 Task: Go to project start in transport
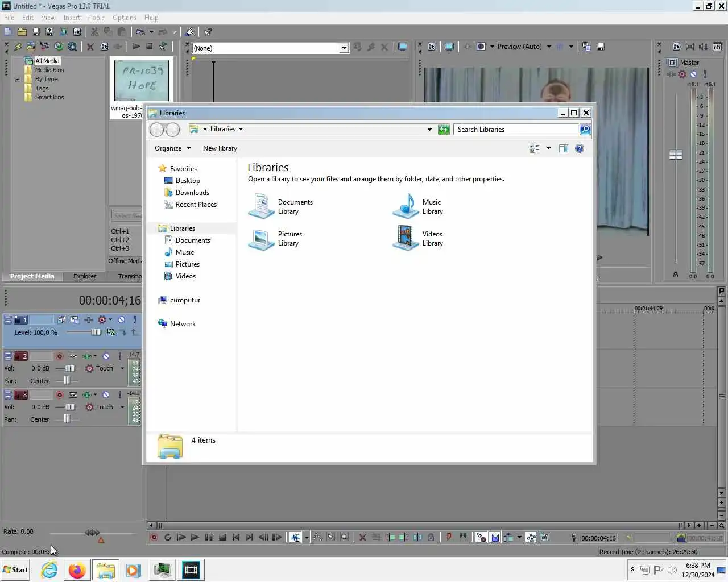tap(236, 537)
